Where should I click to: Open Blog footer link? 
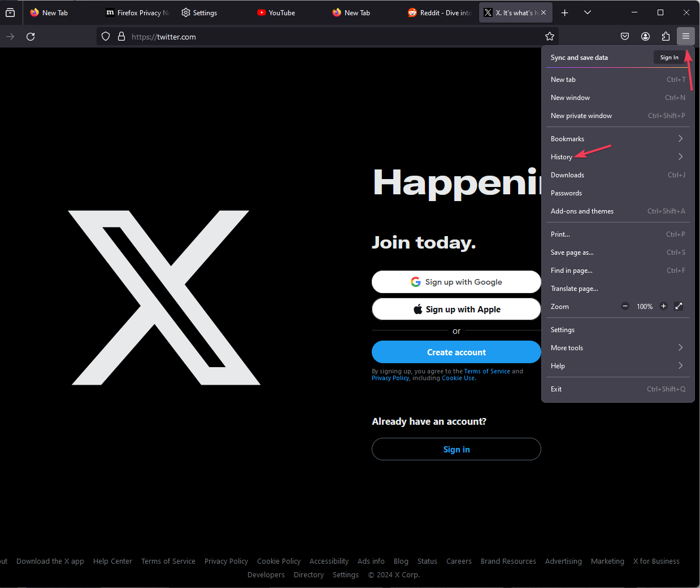pyautogui.click(x=401, y=561)
